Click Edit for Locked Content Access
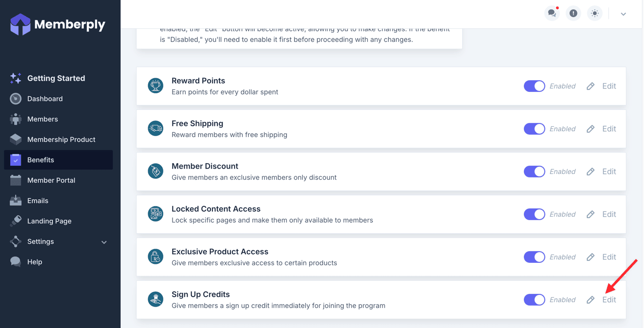Image resolution: width=644 pixels, height=328 pixels. (609, 214)
